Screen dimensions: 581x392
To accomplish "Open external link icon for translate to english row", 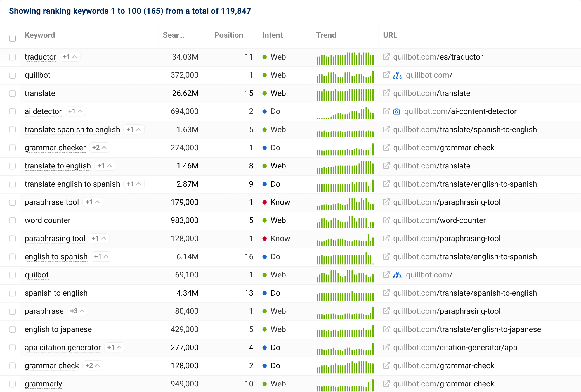I will [x=386, y=166].
